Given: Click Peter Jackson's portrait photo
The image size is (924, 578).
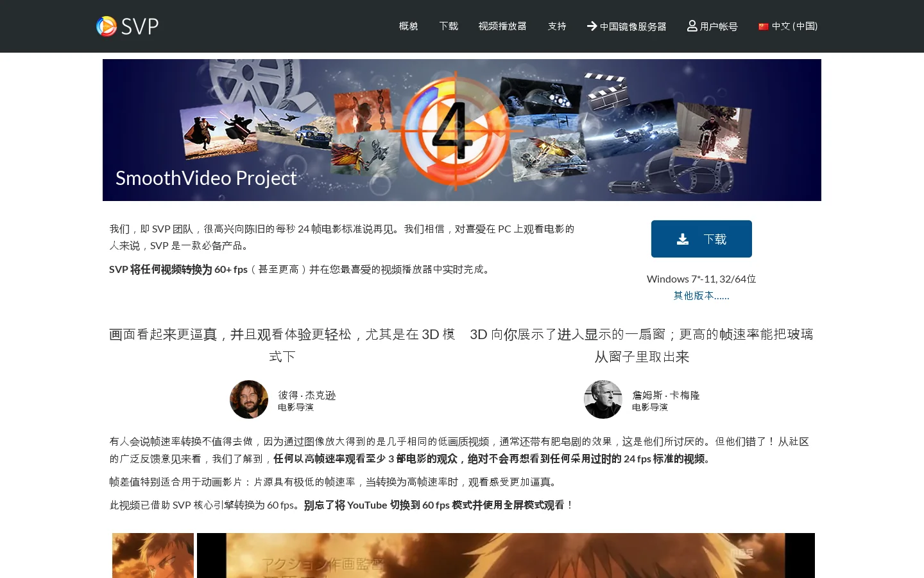Looking at the screenshot, I should point(249,399).
